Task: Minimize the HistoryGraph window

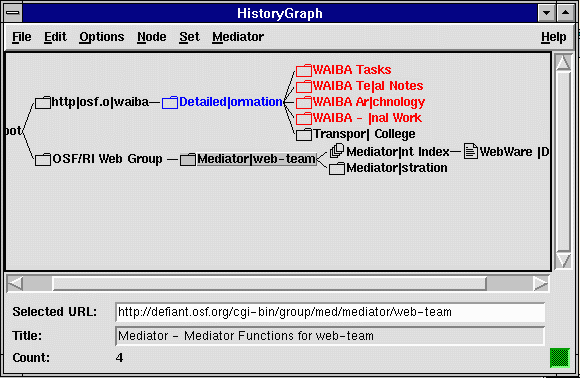Action: click(x=546, y=13)
